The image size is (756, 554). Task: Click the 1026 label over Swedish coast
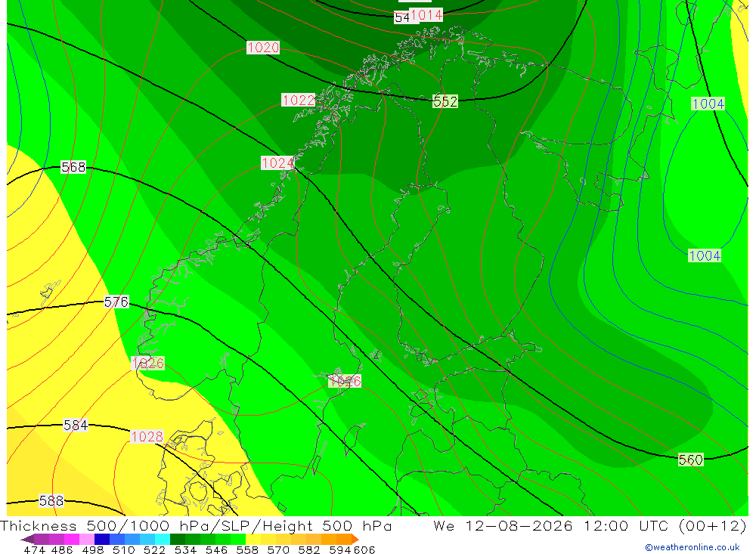click(x=344, y=382)
